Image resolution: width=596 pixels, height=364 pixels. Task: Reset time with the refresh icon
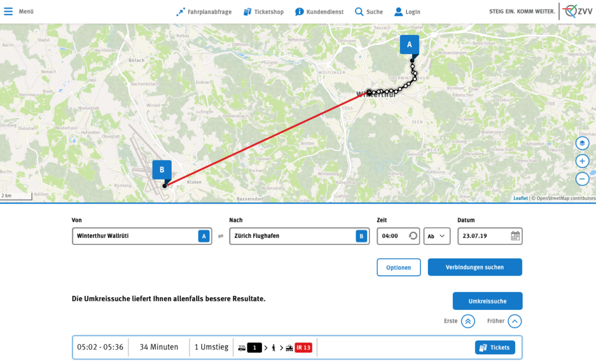tap(413, 236)
